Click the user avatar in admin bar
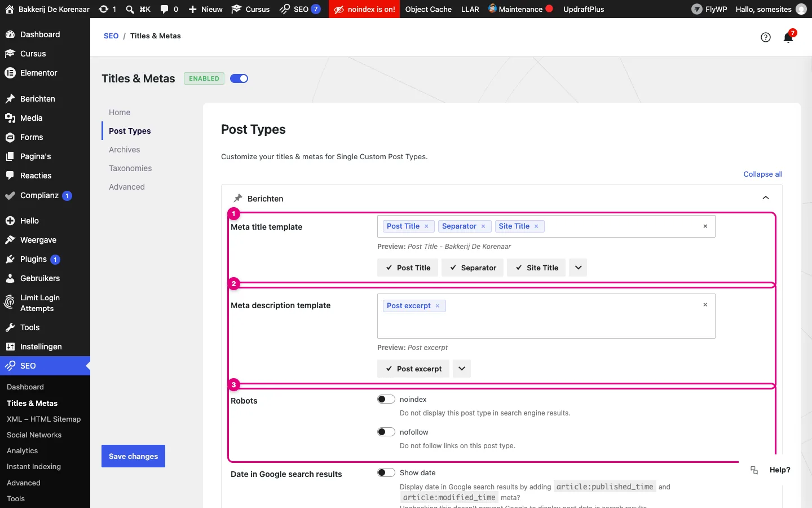 pos(801,9)
